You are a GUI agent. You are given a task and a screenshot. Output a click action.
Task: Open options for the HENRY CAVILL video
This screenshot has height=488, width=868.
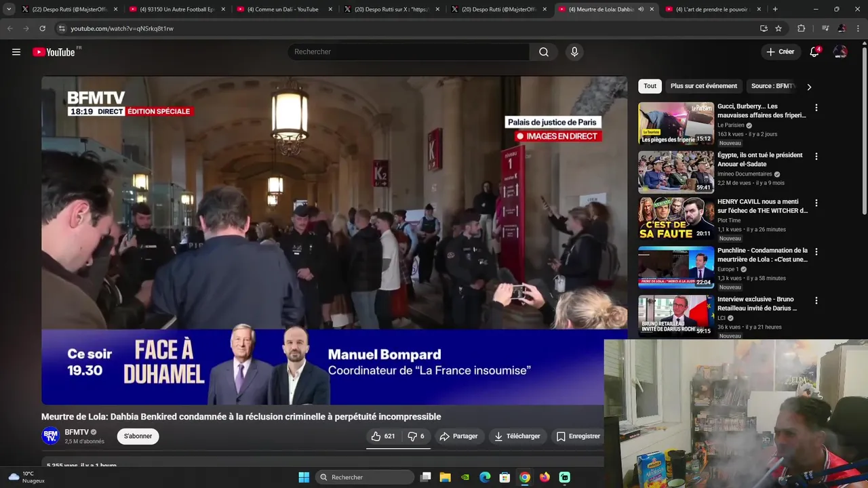(x=816, y=203)
